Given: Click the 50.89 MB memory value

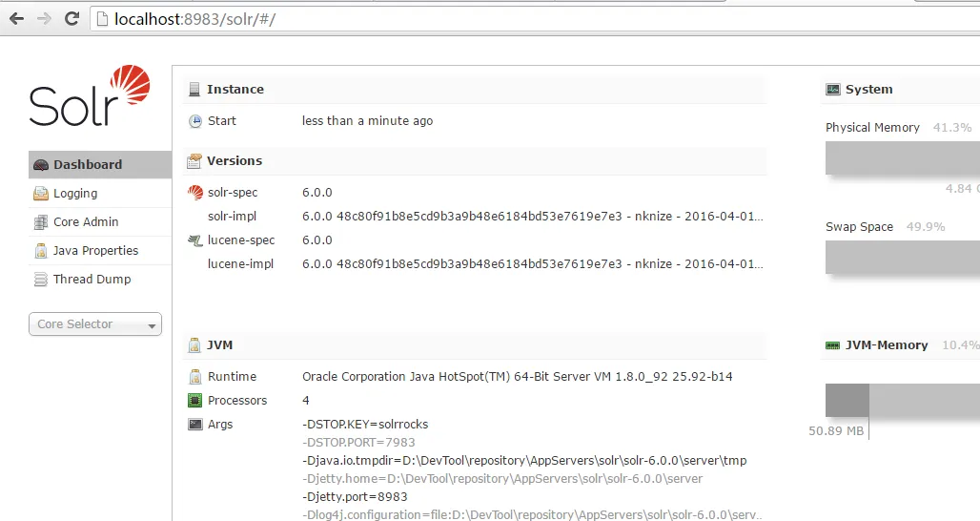Looking at the screenshot, I should tap(836, 431).
